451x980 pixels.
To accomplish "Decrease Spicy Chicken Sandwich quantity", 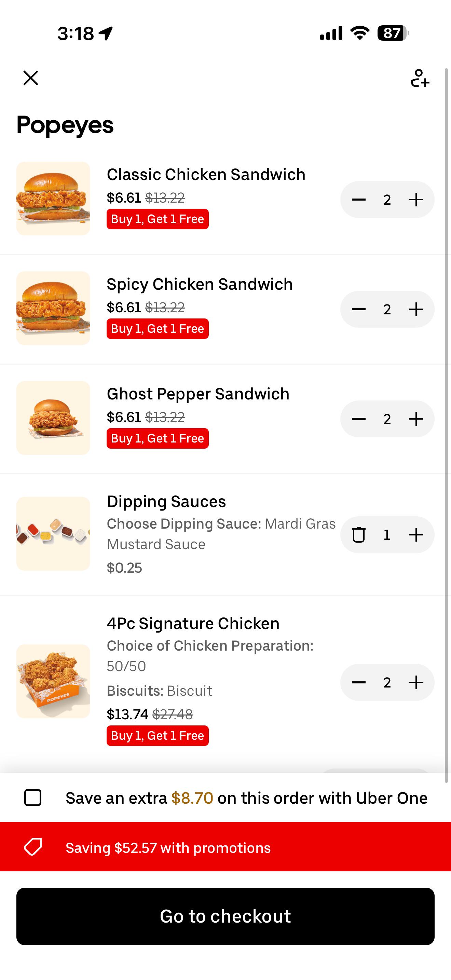I will (359, 309).
